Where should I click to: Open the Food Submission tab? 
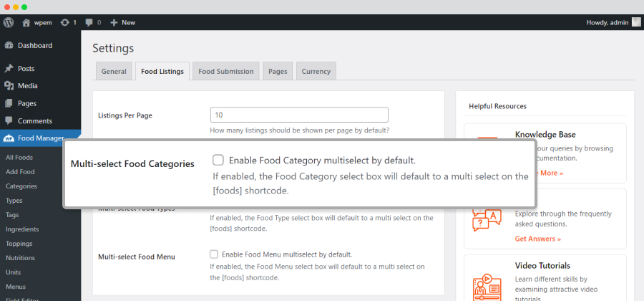coord(226,72)
